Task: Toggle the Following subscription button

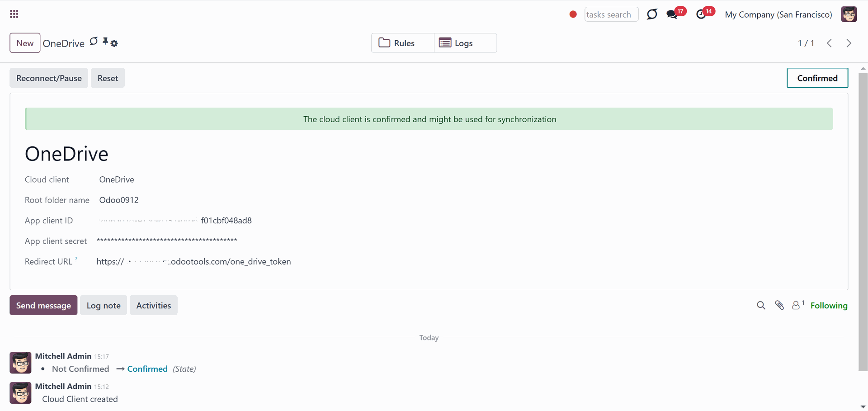Action: pyautogui.click(x=829, y=305)
